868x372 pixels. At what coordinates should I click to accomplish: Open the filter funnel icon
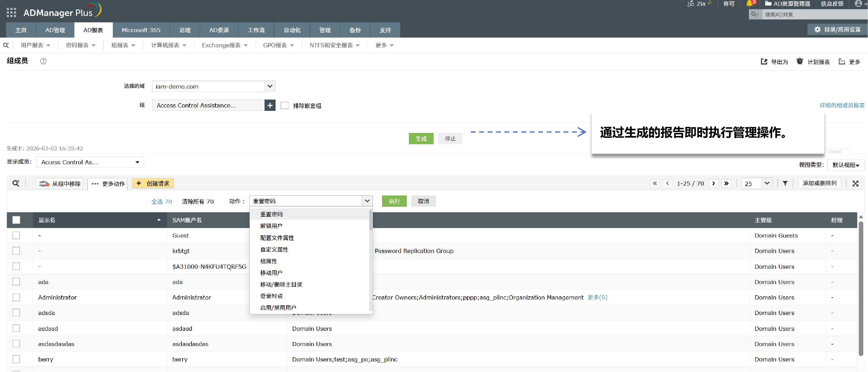tap(785, 183)
